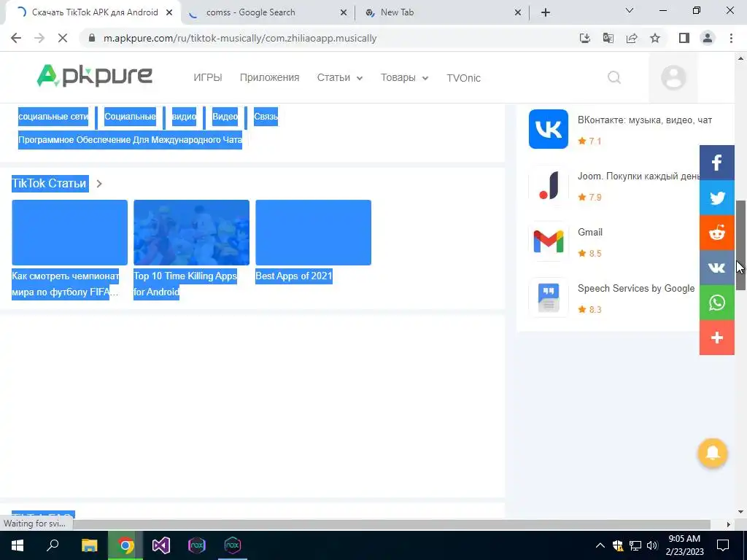Share page via Twitter button
Image resolution: width=747 pixels, height=560 pixels.
coord(717,198)
